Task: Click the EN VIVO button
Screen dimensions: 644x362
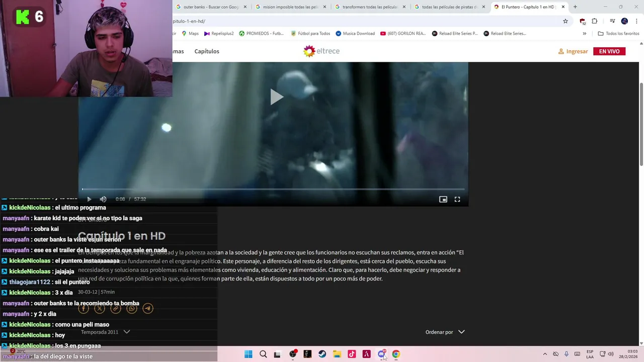Action: (609, 51)
